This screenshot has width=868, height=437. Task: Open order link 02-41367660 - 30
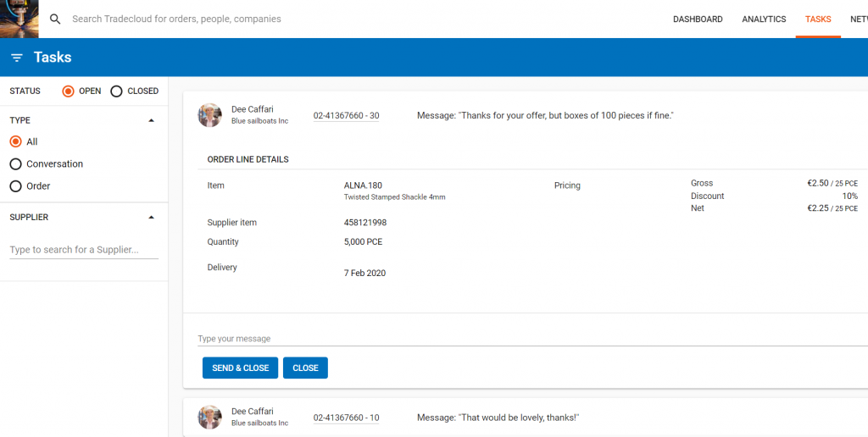(346, 116)
